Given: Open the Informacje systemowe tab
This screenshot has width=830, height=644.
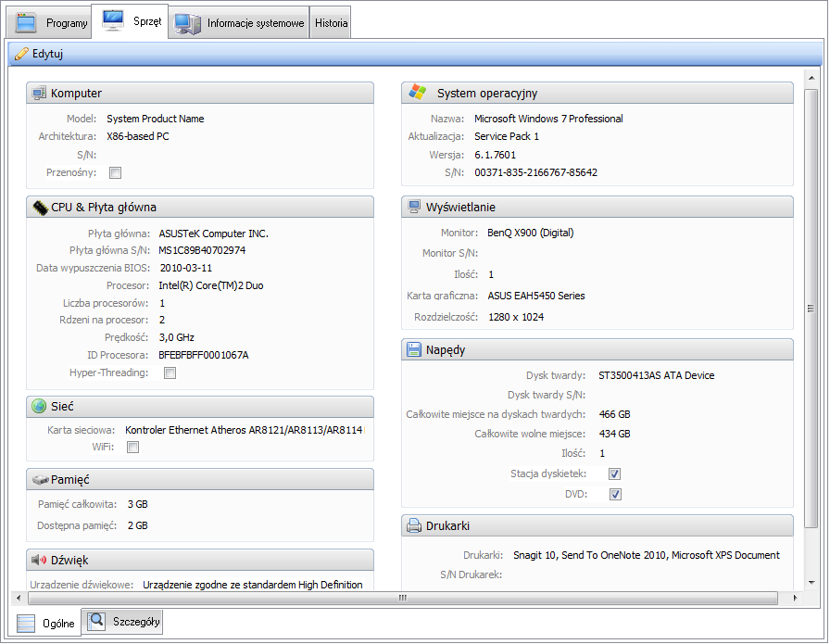Looking at the screenshot, I should click(239, 23).
